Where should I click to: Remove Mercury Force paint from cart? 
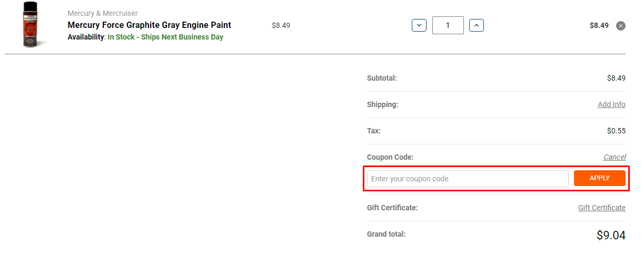pos(621,26)
